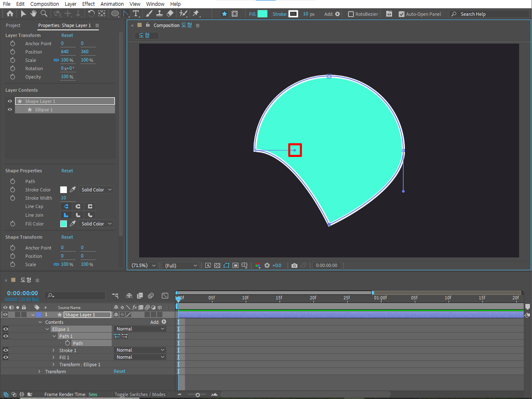Open the (Full) resolution dropdown
This screenshot has width=532, height=399.
(x=181, y=265)
